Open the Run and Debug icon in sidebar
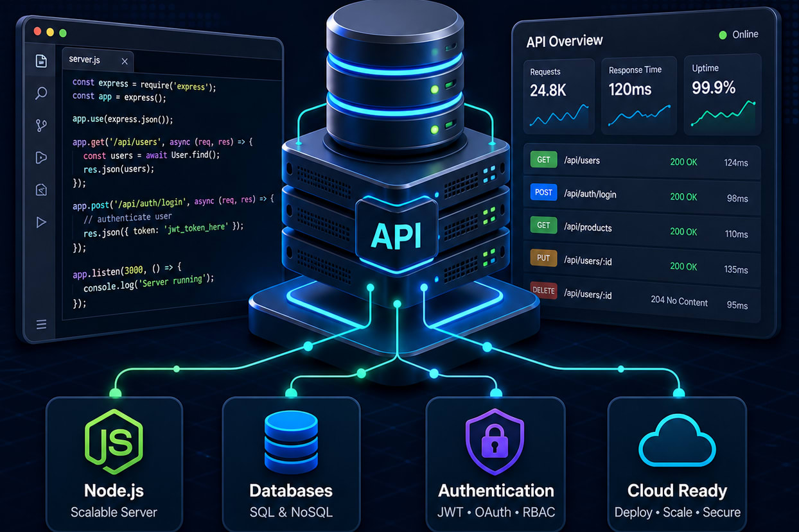799x532 pixels. pos(41,157)
